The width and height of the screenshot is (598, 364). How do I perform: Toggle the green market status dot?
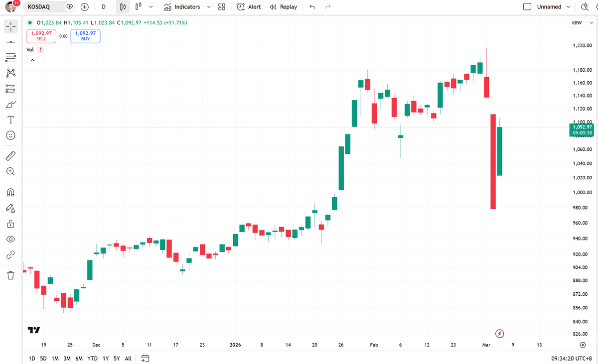pos(30,22)
